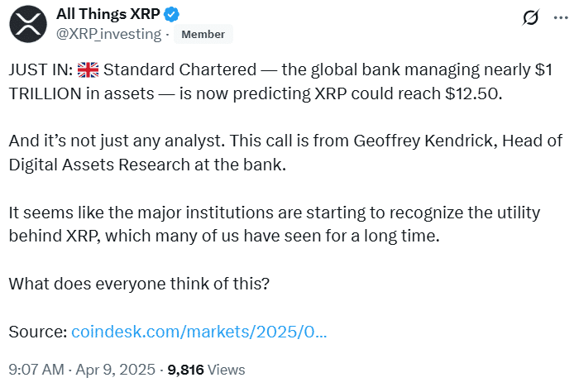Click the 9:07 AM timestamp
Screen dimensions: 579x392
point(36,370)
